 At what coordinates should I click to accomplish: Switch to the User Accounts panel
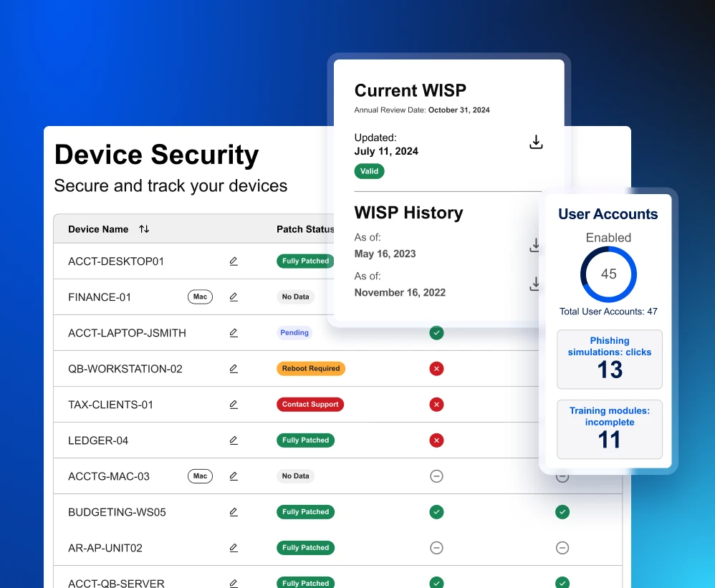[x=608, y=214]
